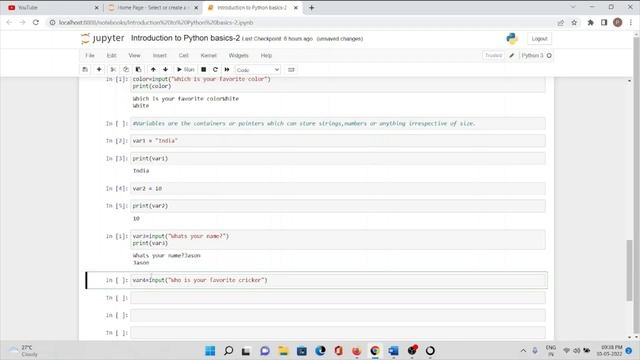Screen dimensions: 640x360
Task: Toggle the browser side panel icon
Action: 604,22
